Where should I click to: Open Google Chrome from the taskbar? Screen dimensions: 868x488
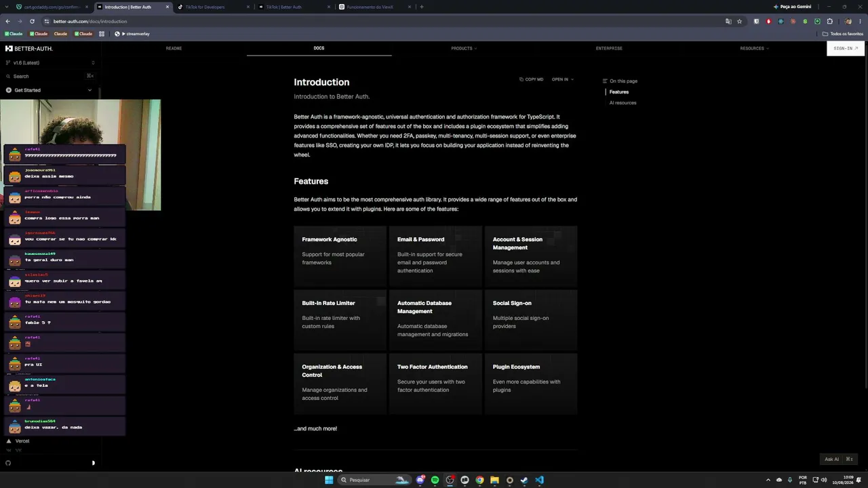pyautogui.click(x=479, y=480)
